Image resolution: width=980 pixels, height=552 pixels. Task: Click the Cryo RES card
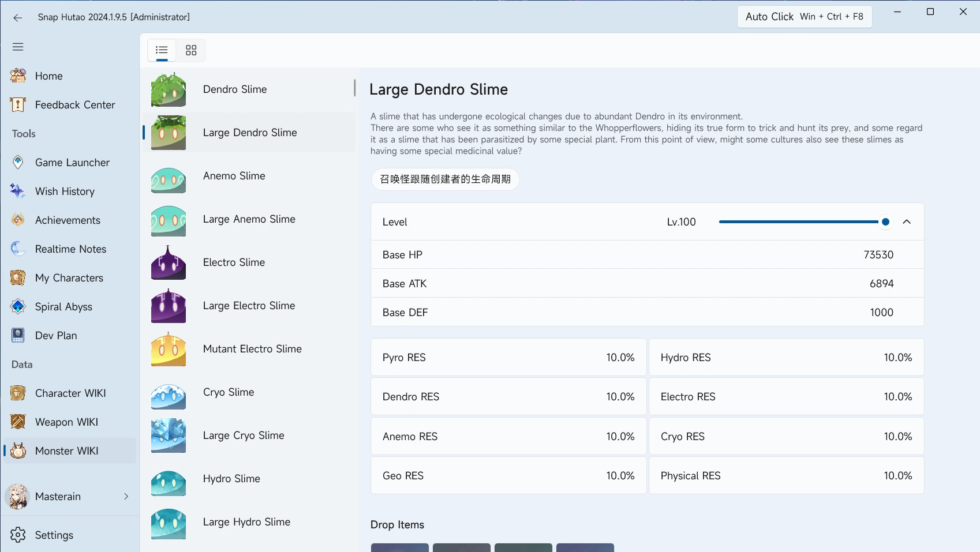point(787,437)
